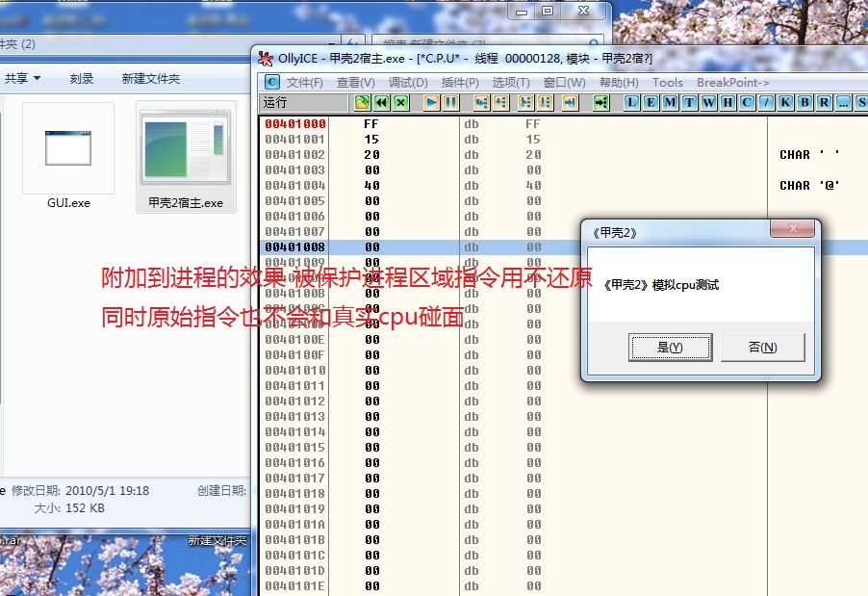Click the CPU window icon left of 文件 menu
868x596 pixels.
[271, 82]
